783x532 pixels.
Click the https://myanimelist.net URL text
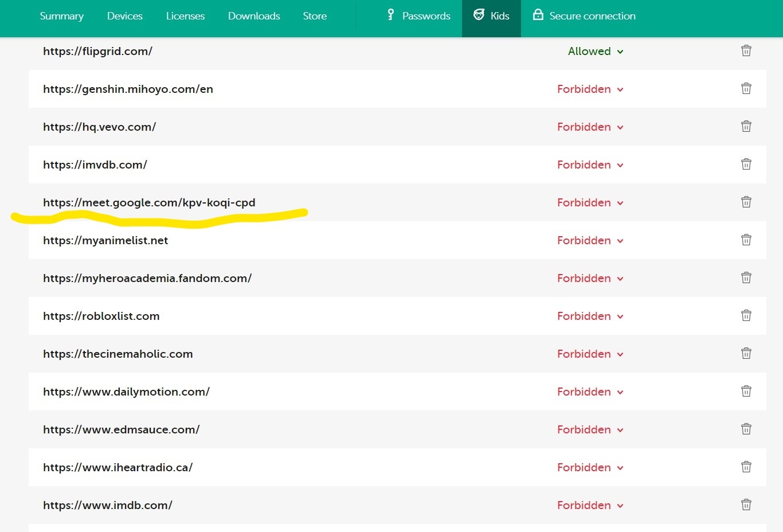(x=105, y=240)
